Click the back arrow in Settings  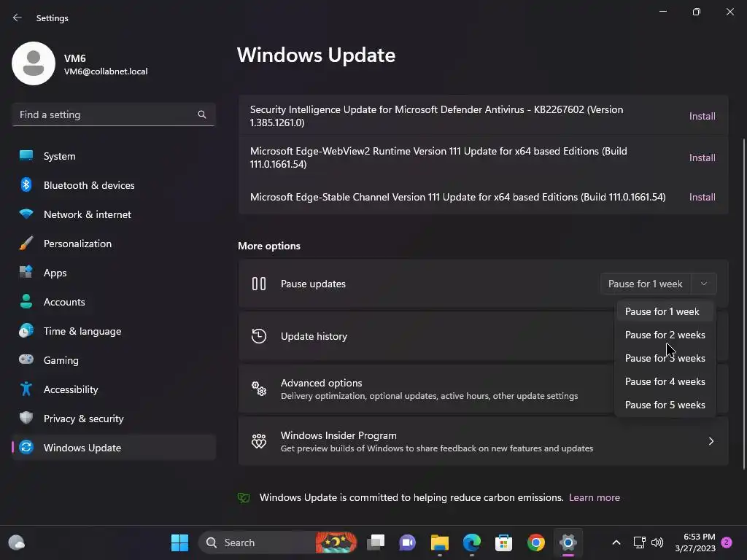click(18, 17)
